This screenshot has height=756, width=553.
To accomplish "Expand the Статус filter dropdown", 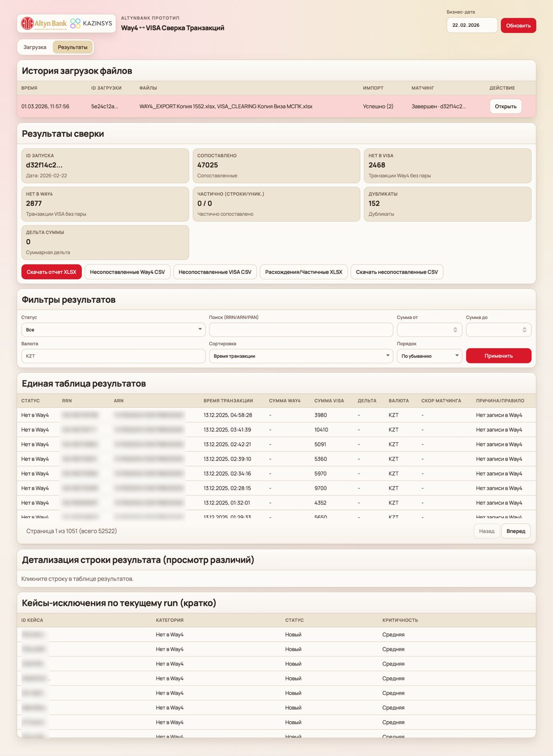I will pos(113,330).
